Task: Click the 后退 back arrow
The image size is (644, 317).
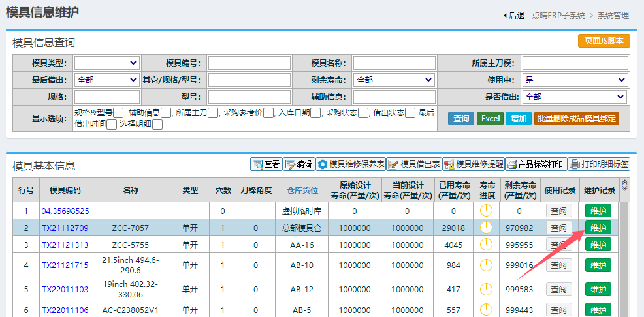Action: tap(514, 16)
